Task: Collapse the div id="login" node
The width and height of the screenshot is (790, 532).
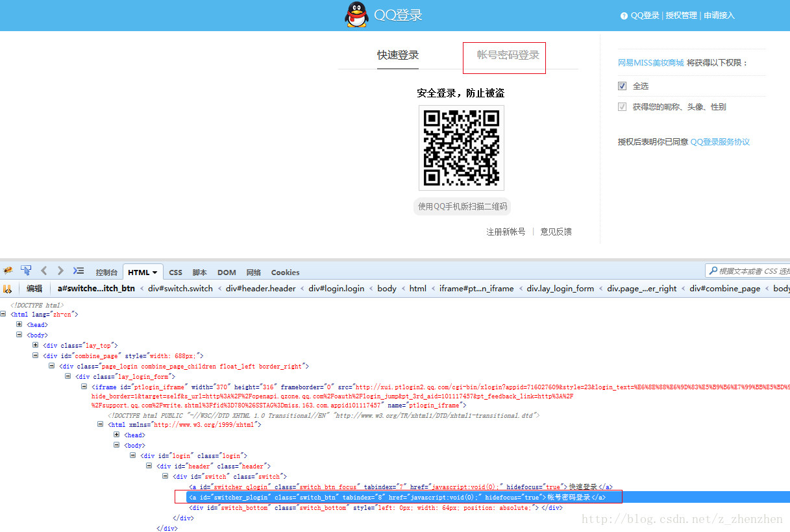Action: click(133, 455)
